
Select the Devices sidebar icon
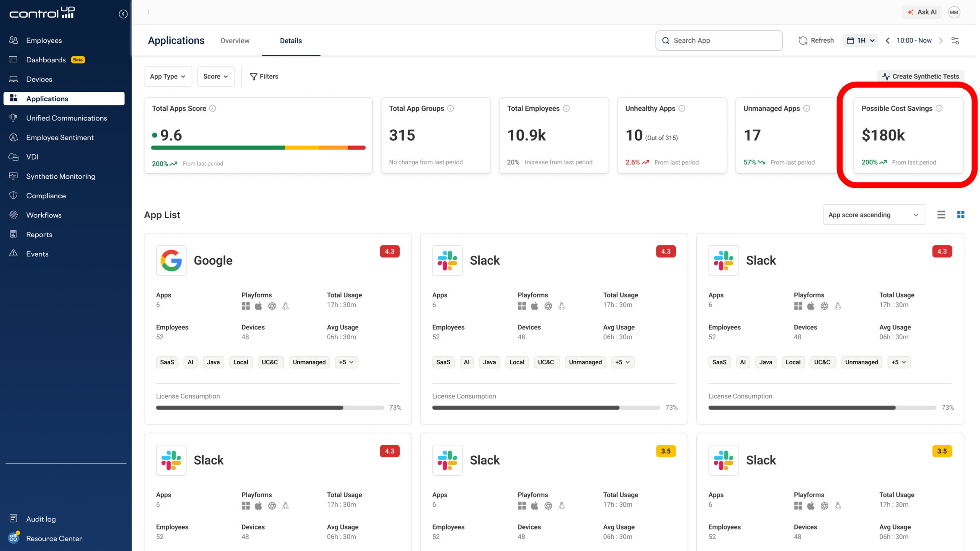tap(13, 79)
